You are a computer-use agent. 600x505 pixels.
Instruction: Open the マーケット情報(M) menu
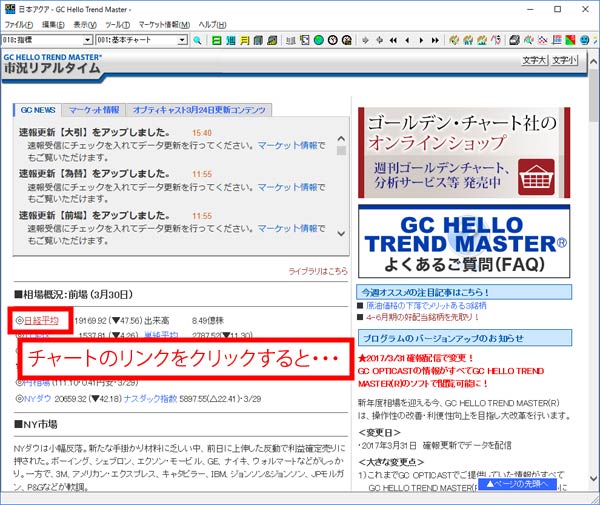pyautogui.click(x=164, y=25)
